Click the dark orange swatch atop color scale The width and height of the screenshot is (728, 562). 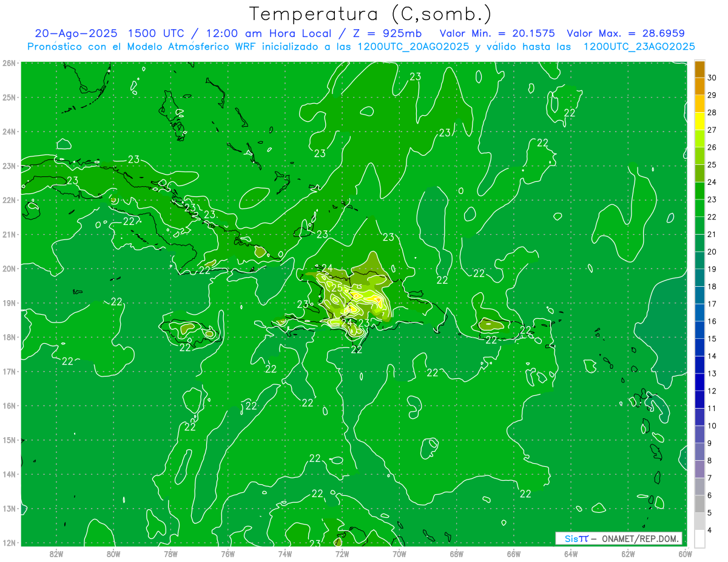pyautogui.click(x=699, y=69)
